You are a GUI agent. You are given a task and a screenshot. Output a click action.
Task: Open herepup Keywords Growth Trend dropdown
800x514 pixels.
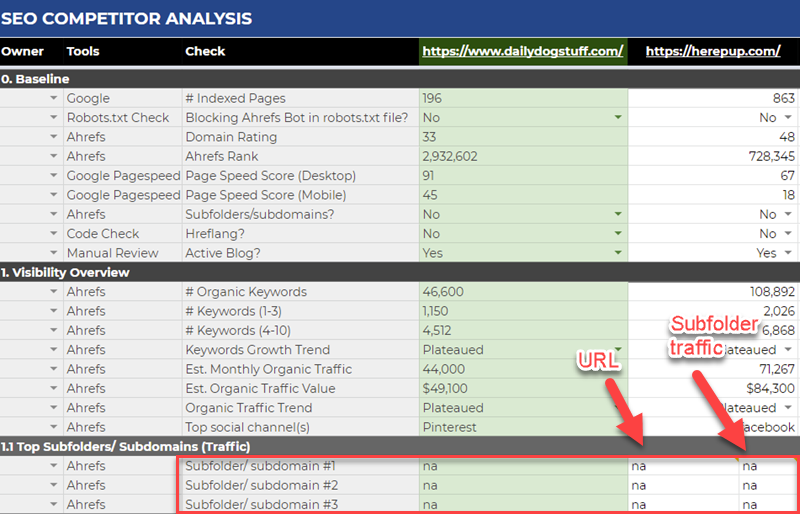click(x=787, y=350)
